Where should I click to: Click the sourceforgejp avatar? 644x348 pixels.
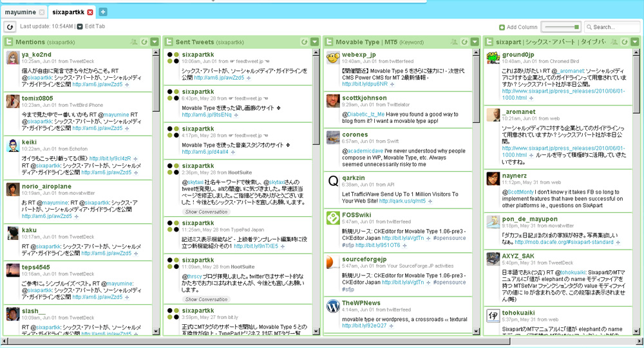tap(333, 262)
